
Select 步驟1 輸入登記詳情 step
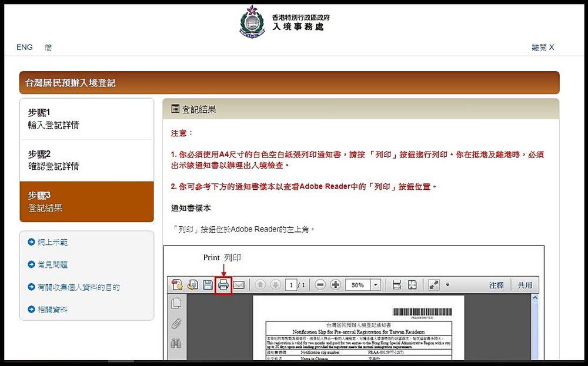(86, 119)
